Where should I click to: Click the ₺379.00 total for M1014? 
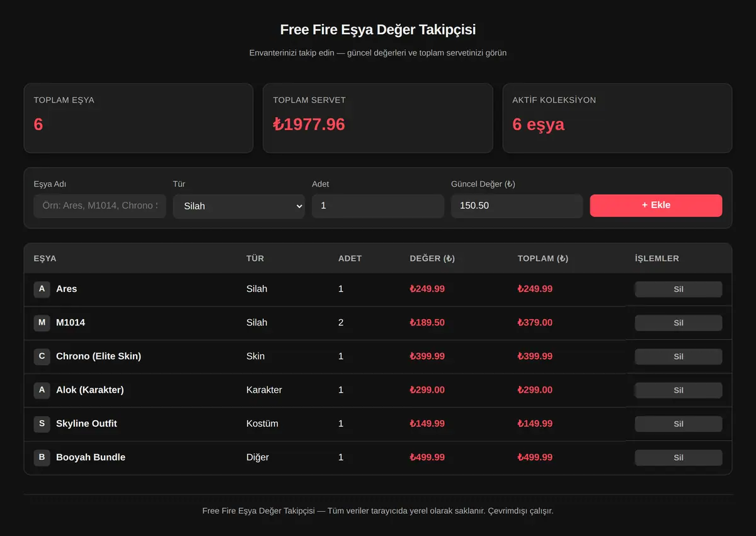click(x=535, y=322)
